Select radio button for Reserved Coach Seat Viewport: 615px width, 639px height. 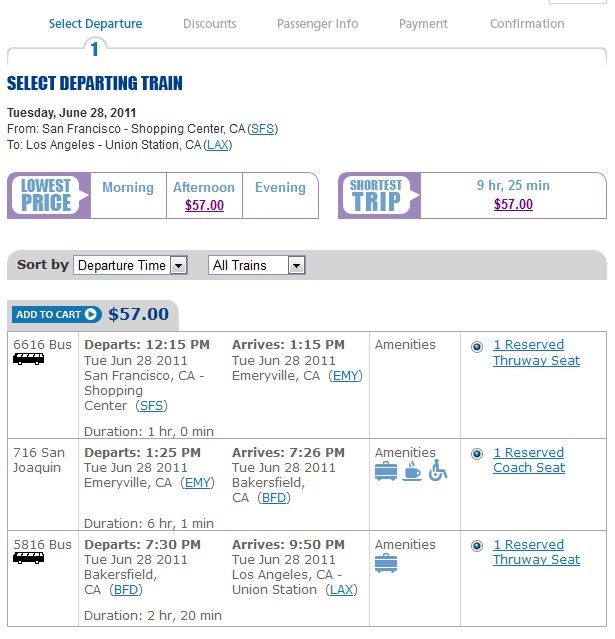(x=476, y=454)
